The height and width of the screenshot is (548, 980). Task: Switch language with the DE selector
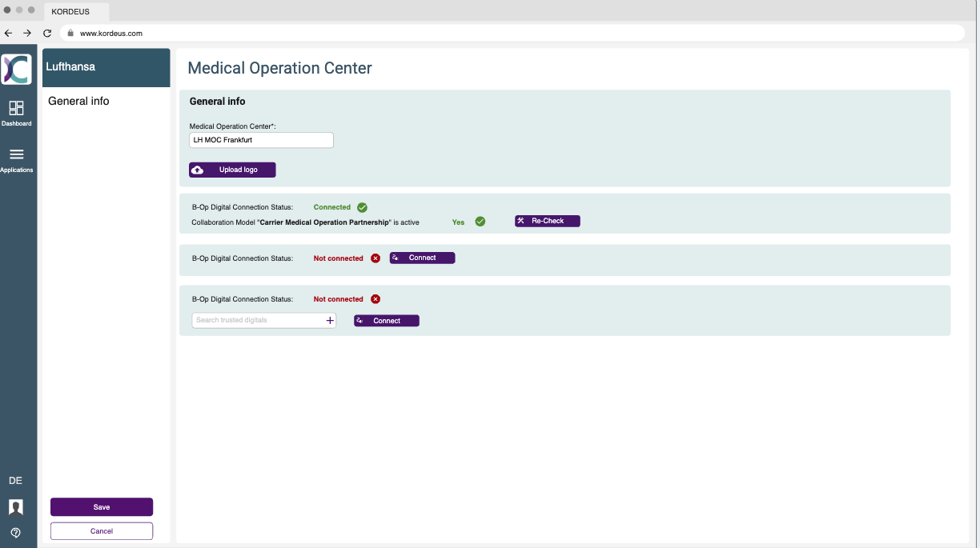pyautogui.click(x=15, y=481)
